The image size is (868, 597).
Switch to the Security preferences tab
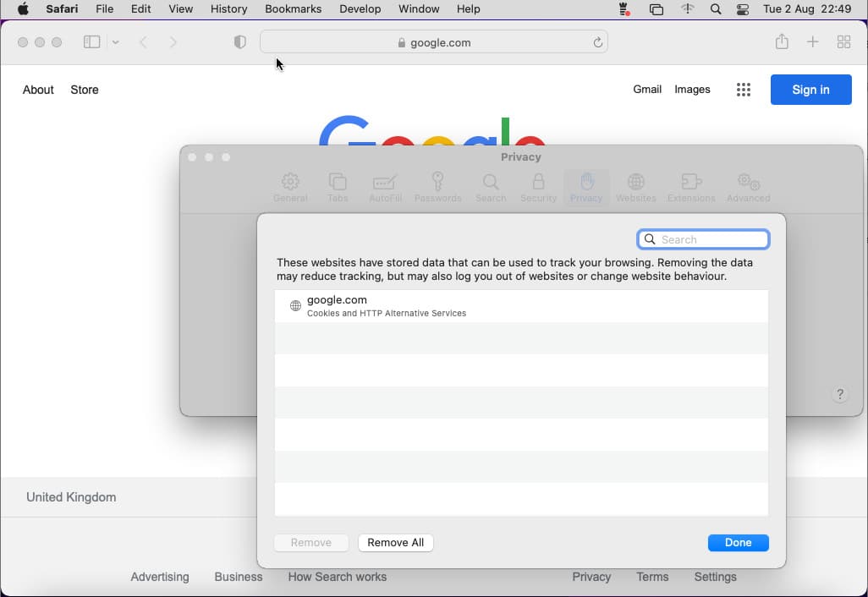click(538, 188)
